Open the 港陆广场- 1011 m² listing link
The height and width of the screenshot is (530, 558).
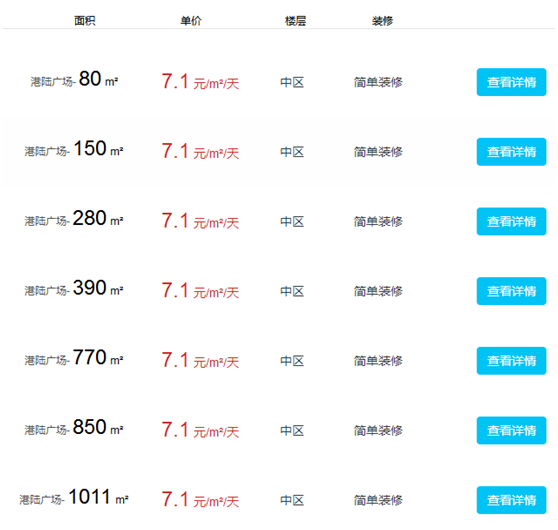pyautogui.click(x=74, y=497)
